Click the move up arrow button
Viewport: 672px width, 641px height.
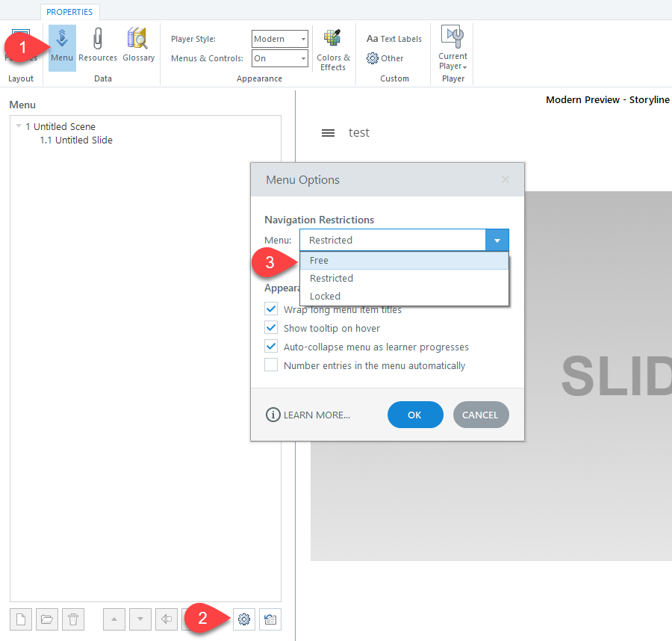114,619
